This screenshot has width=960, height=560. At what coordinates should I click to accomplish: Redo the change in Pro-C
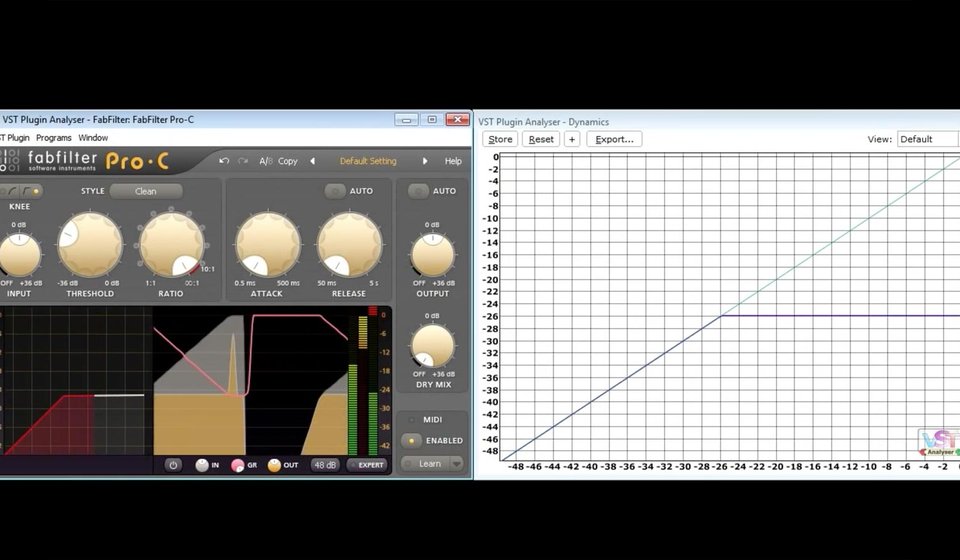pyautogui.click(x=243, y=161)
